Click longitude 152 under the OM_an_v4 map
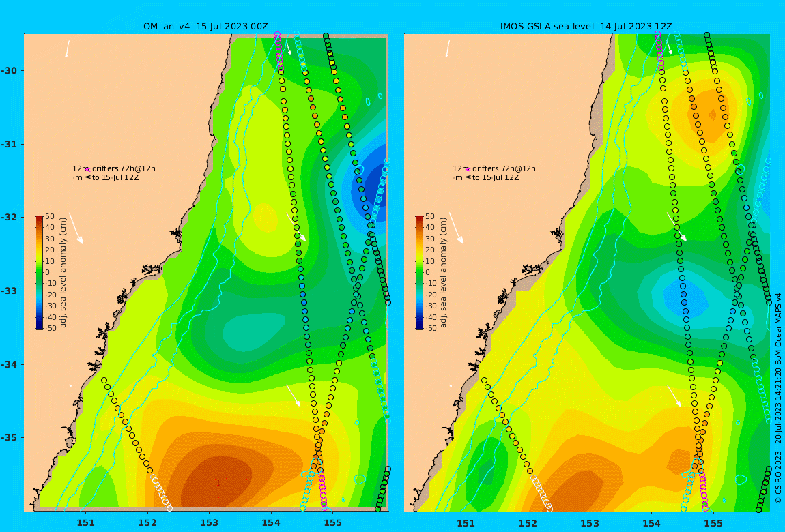Screen dimensions: 785x532 [147, 522]
